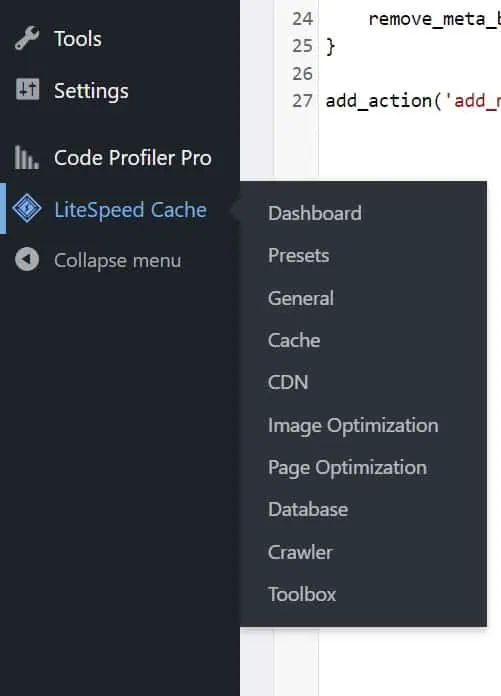Viewport: 501px width, 696px height.
Task: Open the Settings menu
Action: [91, 91]
